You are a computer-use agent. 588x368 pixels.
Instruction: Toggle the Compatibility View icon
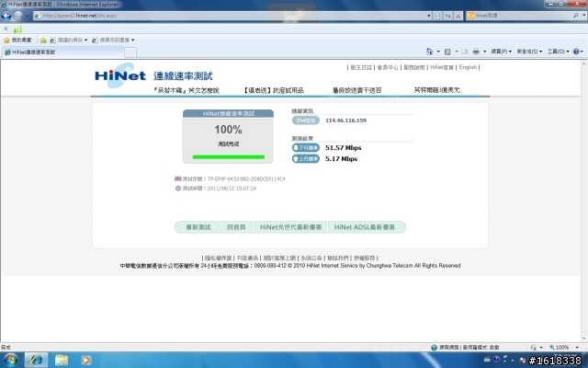[437, 16]
